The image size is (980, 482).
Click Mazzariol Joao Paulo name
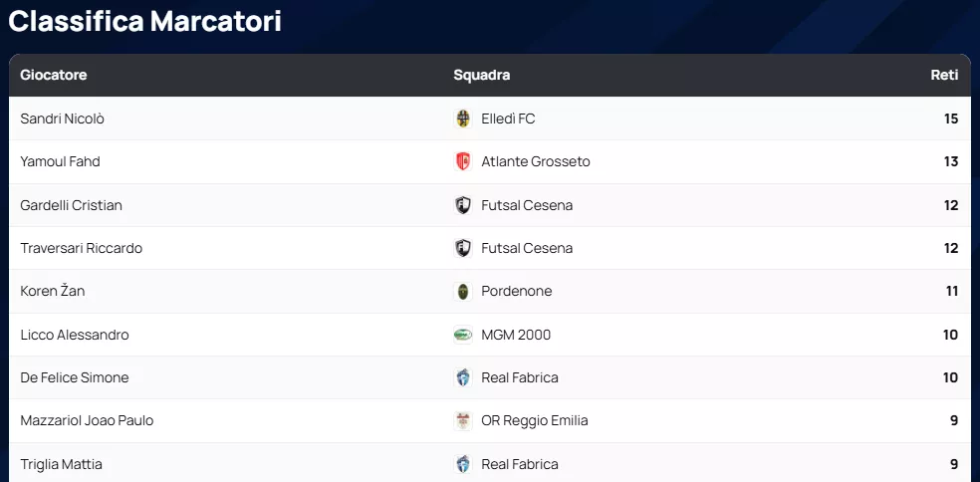(x=88, y=420)
